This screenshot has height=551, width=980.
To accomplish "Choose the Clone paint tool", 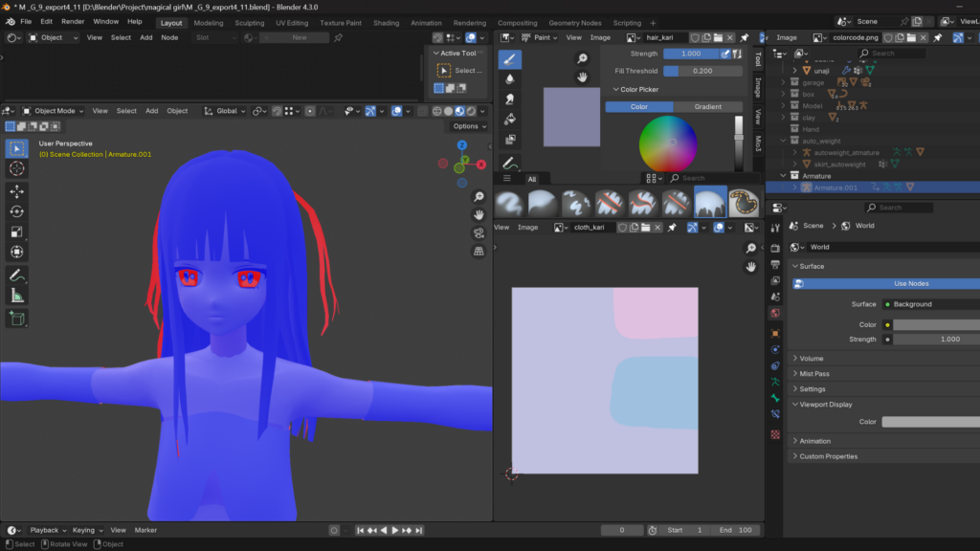I will click(510, 139).
